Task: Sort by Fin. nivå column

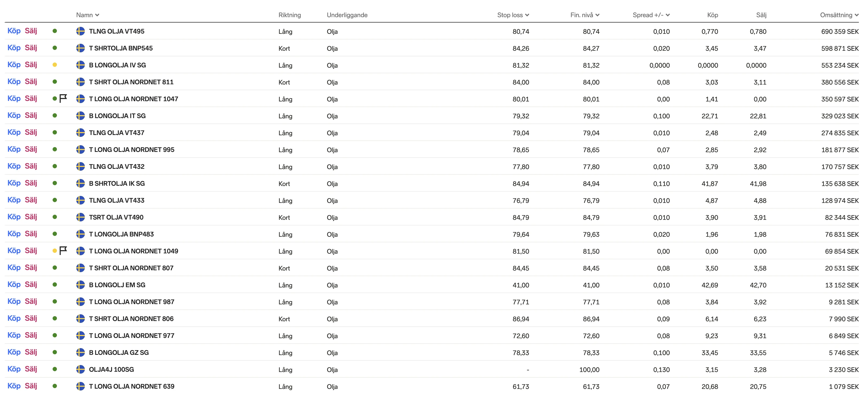Action: (585, 15)
